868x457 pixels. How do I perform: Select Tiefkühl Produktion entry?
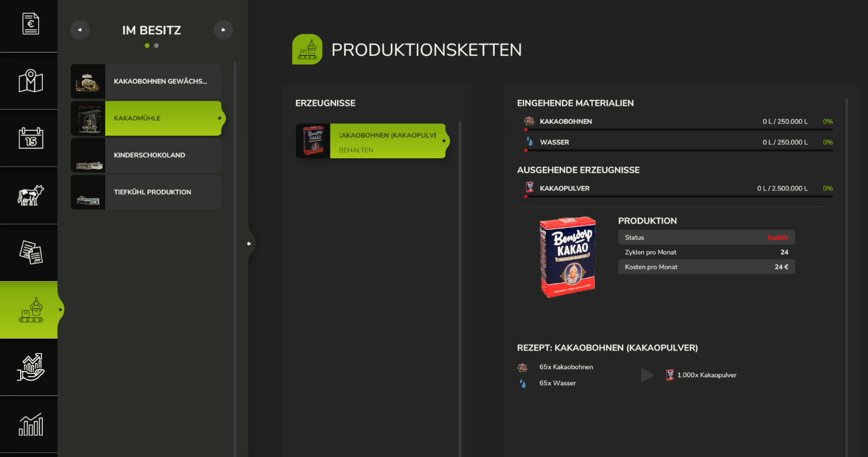coord(146,192)
